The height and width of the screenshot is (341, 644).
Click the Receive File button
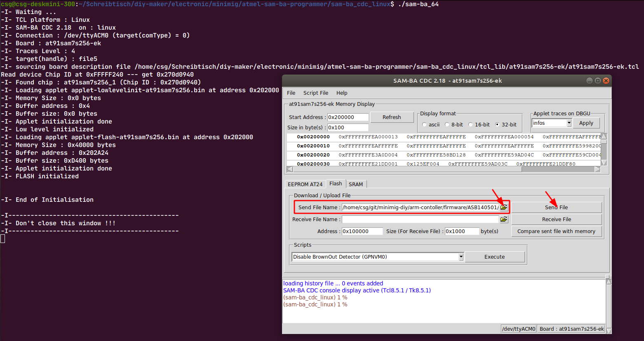tap(556, 219)
